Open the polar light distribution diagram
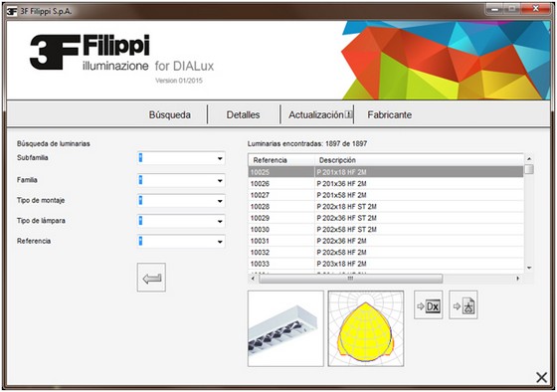 pyautogui.click(x=366, y=328)
